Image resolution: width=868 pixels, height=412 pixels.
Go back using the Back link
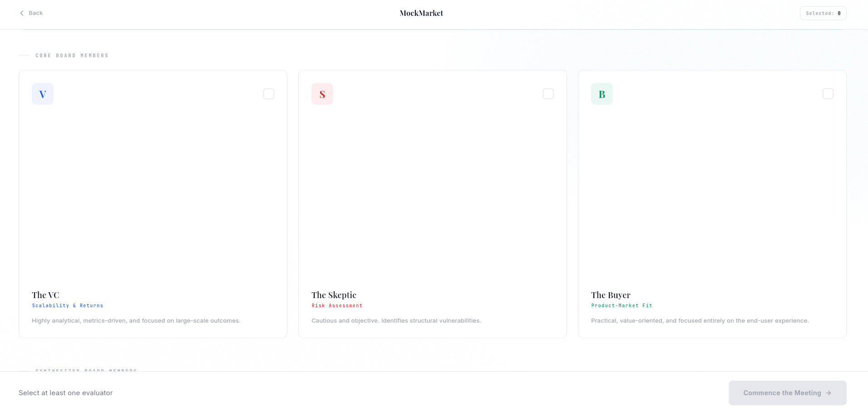(x=31, y=13)
